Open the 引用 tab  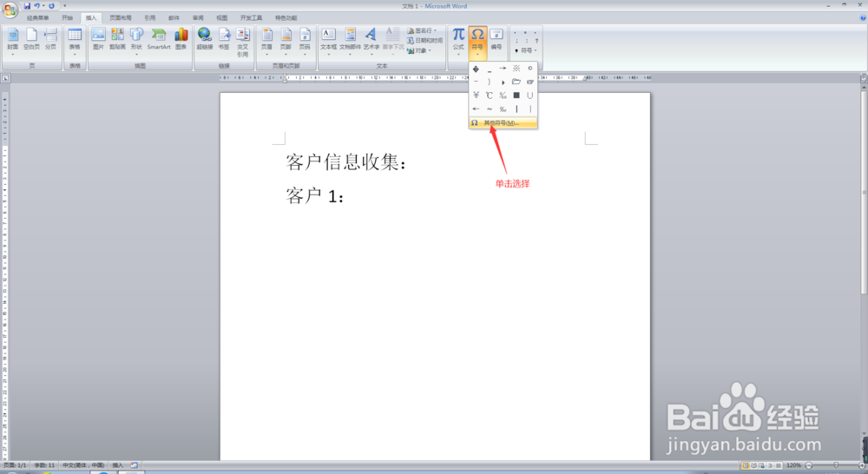(149, 17)
